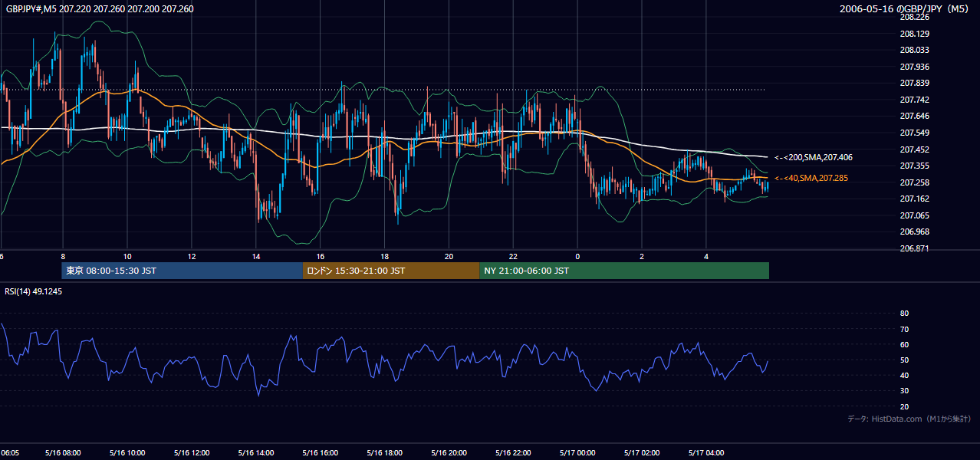Click the 5/16 16:00 date axis label
Screen dimensions: 980x460
[321, 453]
